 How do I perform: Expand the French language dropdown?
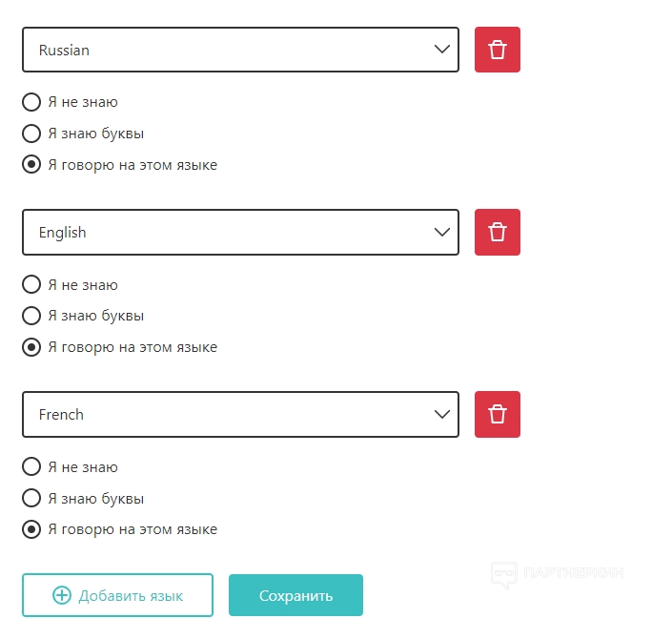(240, 414)
